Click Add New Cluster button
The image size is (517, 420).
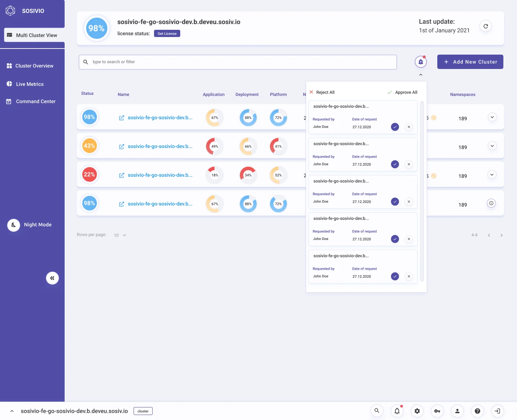pyautogui.click(x=470, y=62)
